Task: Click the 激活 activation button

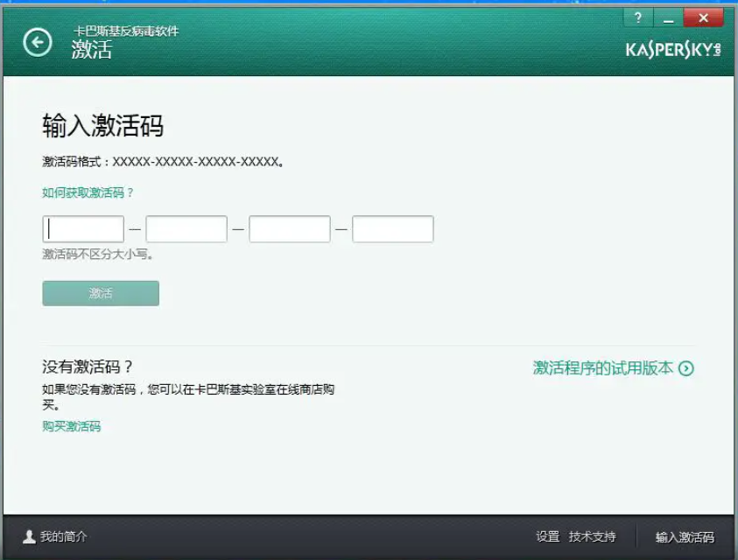Action: (x=100, y=293)
